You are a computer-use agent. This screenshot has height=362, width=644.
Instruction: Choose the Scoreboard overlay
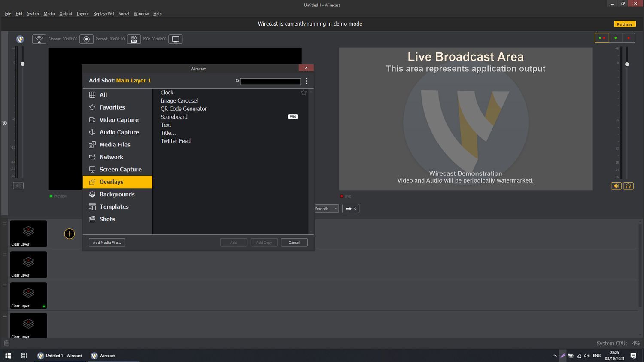(x=174, y=117)
